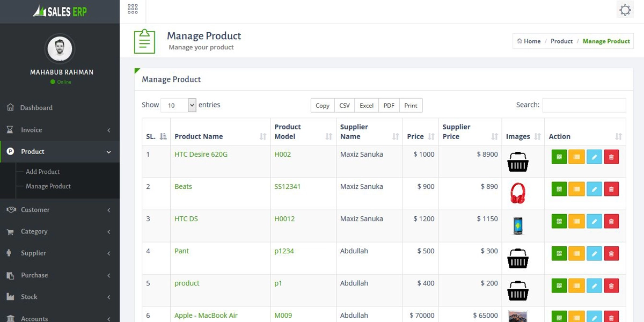644x322 pixels.
Task: Delete the product with model p1
Action: 611,286
